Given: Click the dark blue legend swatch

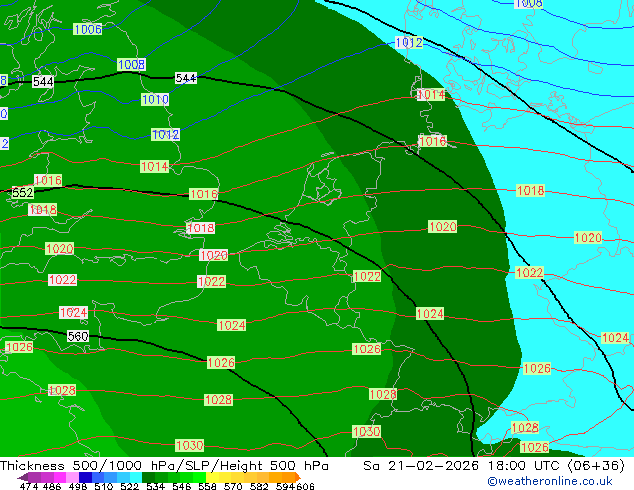Looking at the screenshot, I should pos(85,477).
